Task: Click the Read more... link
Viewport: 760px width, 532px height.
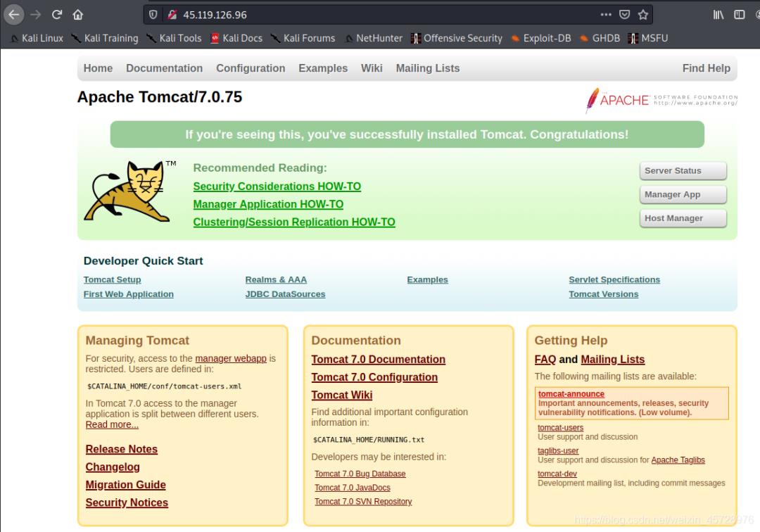Action: pos(112,424)
